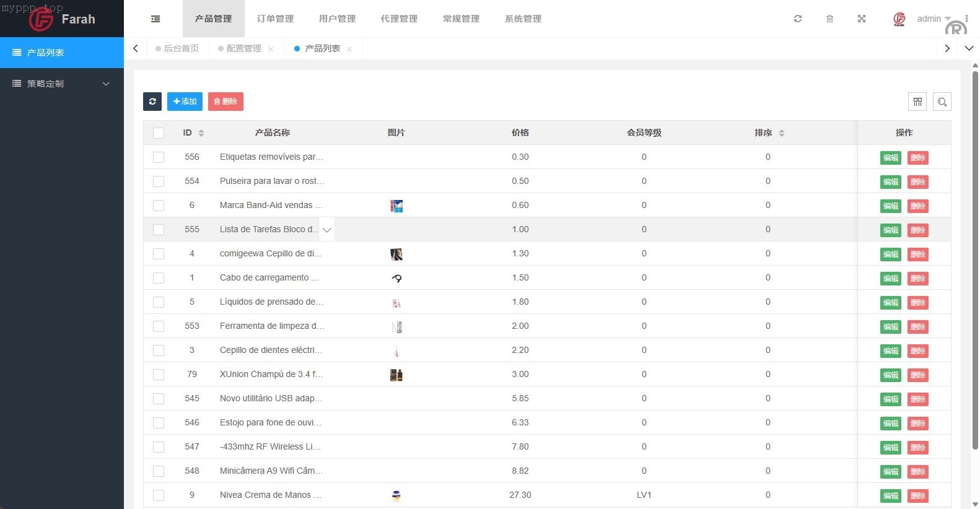980x509 pixels.
Task: Expand the truncated name in row 555
Action: [326, 230]
